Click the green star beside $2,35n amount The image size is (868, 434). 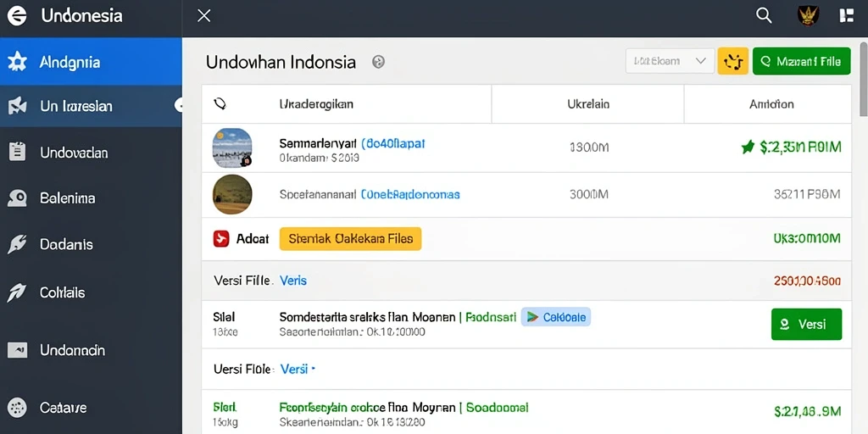pos(748,147)
